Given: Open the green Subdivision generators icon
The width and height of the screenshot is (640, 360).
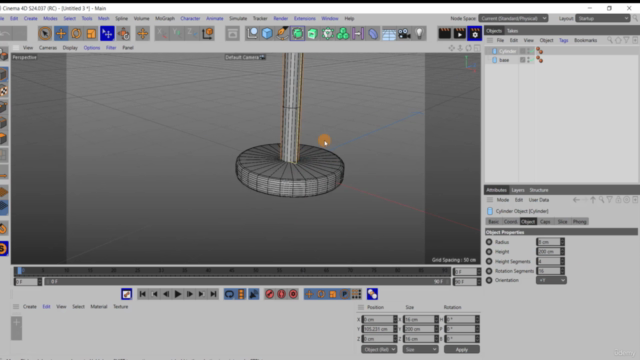Looking at the screenshot, I should [x=298, y=33].
